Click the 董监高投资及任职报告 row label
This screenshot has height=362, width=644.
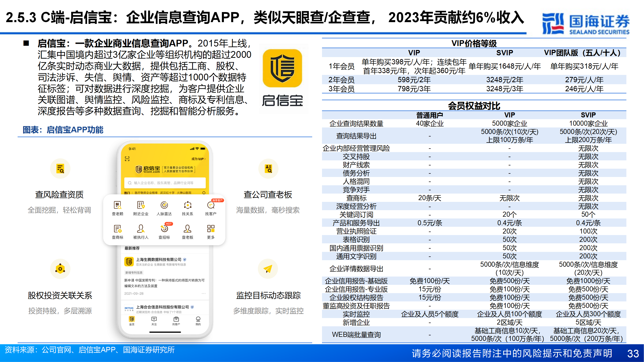coord(356,306)
